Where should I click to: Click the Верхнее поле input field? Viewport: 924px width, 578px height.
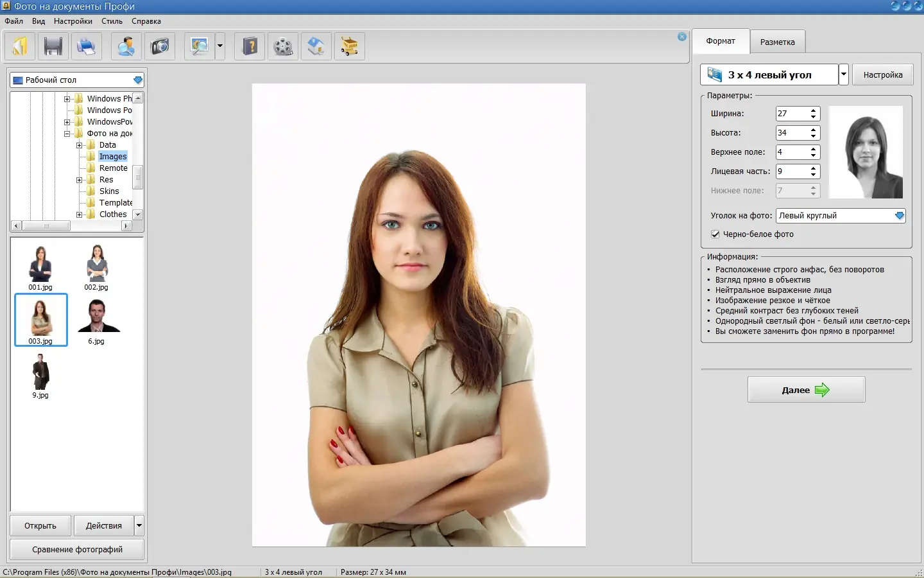click(x=791, y=152)
